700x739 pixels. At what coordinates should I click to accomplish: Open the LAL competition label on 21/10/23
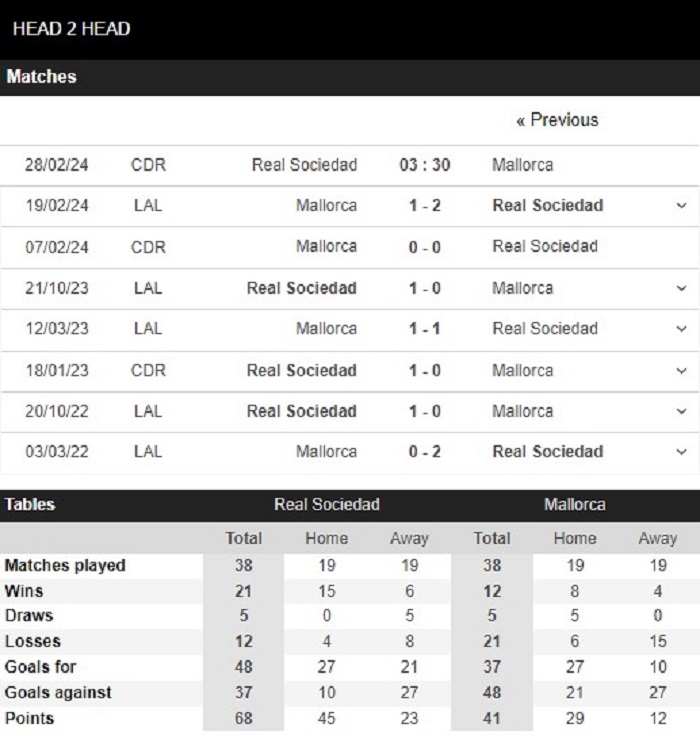[x=148, y=288]
